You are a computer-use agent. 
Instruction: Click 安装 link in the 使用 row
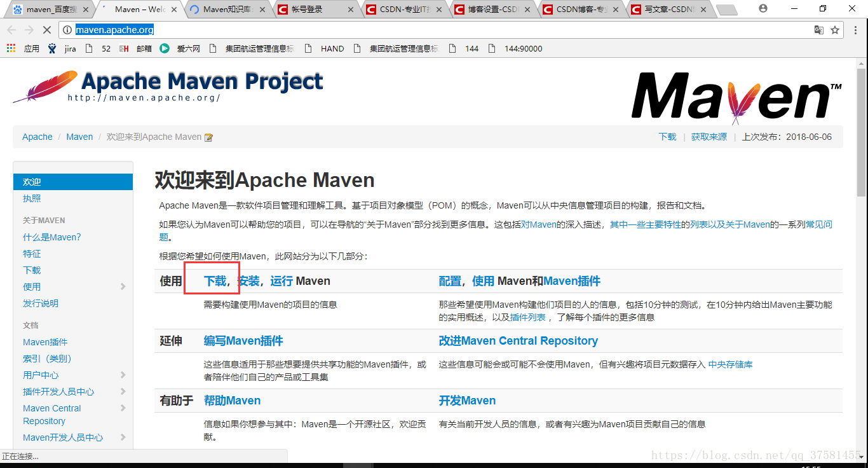(x=248, y=281)
